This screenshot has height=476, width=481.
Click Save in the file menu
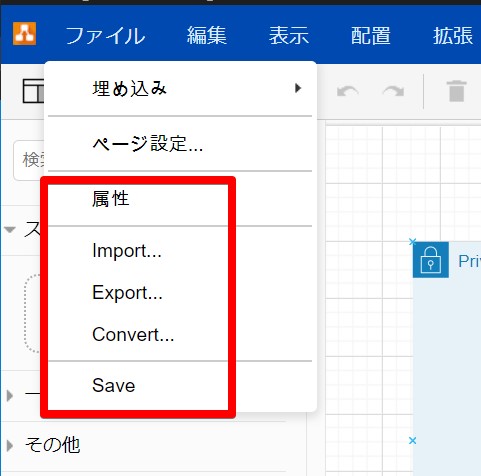(x=180, y=385)
